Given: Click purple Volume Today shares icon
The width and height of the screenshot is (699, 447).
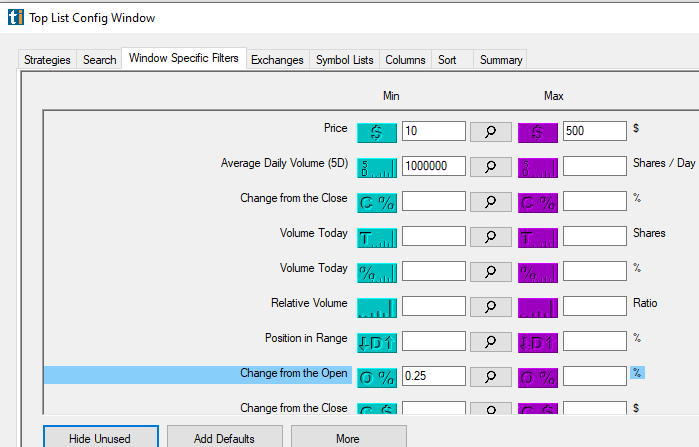Looking at the screenshot, I should click(x=538, y=238).
